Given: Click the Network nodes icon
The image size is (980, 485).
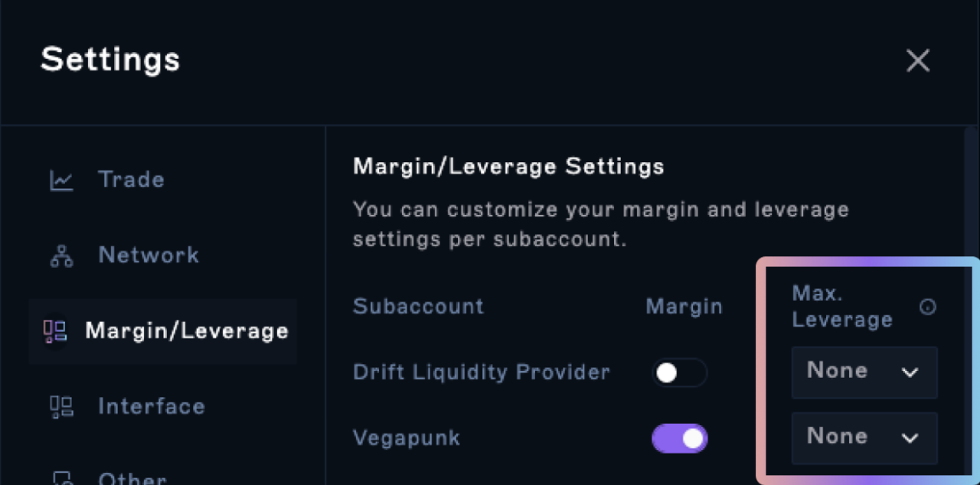Looking at the screenshot, I should pos(61,256).
